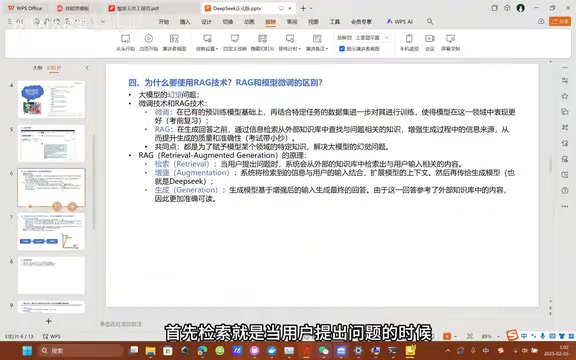Expand the quick access toolbar dropdown arrow
This screenshot has height=360, width=576.
(x=102, y=22)
